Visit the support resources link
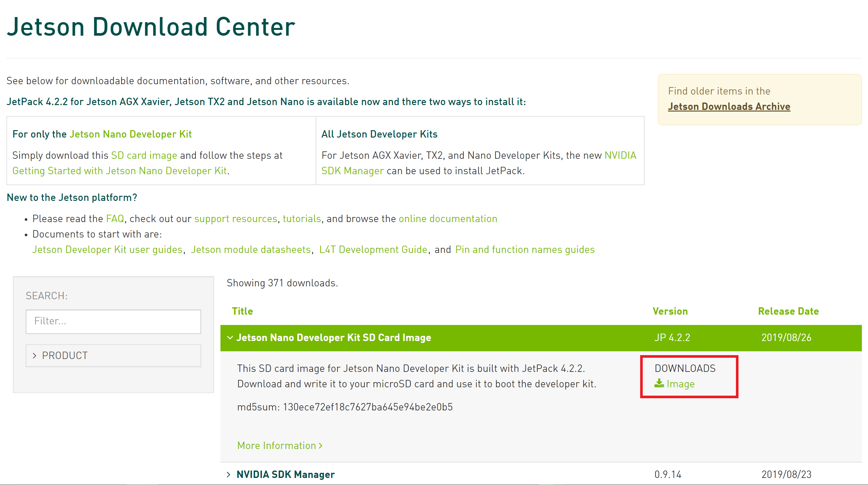The image size is (868, 485). coord(236,219)
